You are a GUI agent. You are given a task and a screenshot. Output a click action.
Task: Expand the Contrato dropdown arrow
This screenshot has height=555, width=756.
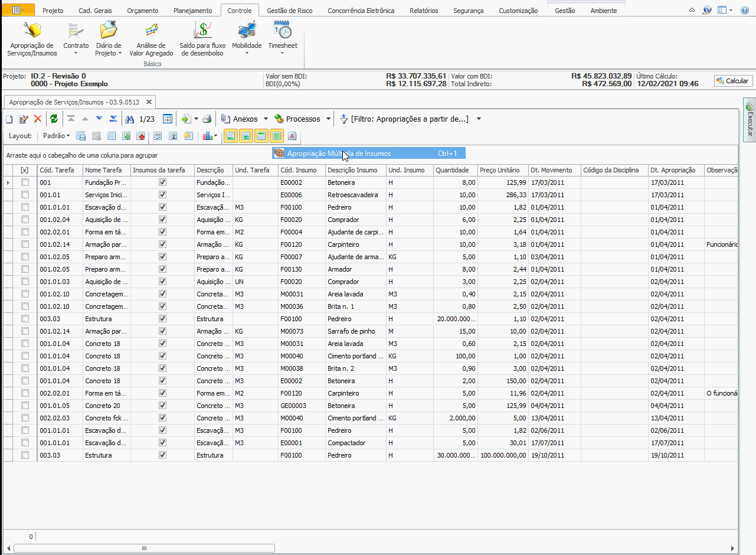click(76, 53)
